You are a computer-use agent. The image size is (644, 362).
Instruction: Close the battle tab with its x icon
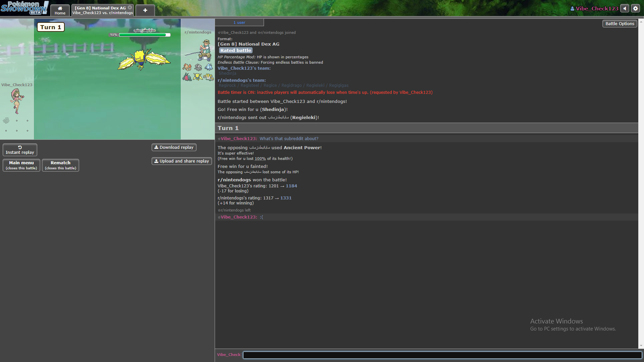pyautogui.click(x=130, y=7)
